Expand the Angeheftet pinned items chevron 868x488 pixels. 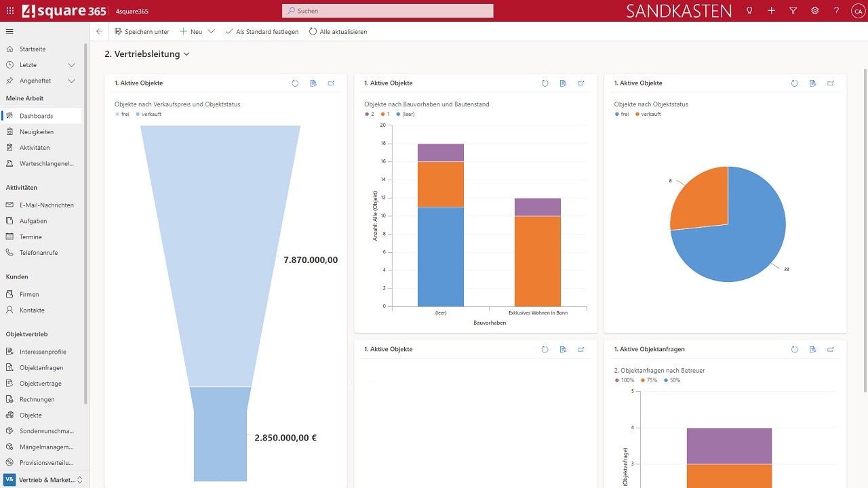tap(71, 81)
